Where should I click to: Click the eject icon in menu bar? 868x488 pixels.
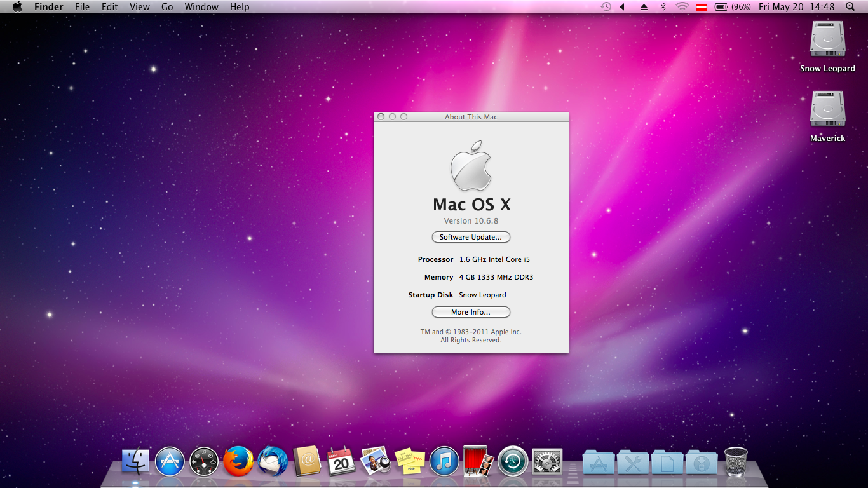tap(644, 6)
